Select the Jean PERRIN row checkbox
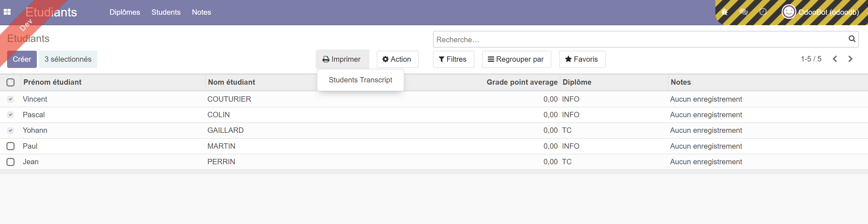Viewport: 868px width, 224px height. pyautogui.click(x=10, y=162)
